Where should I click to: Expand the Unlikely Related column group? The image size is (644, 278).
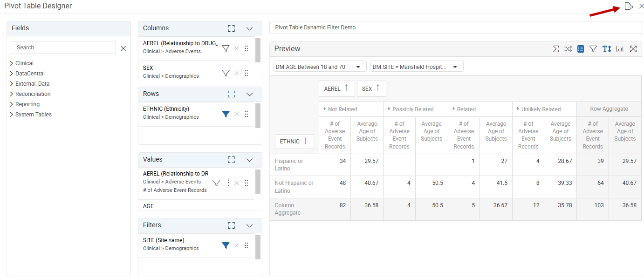[518, 109]
